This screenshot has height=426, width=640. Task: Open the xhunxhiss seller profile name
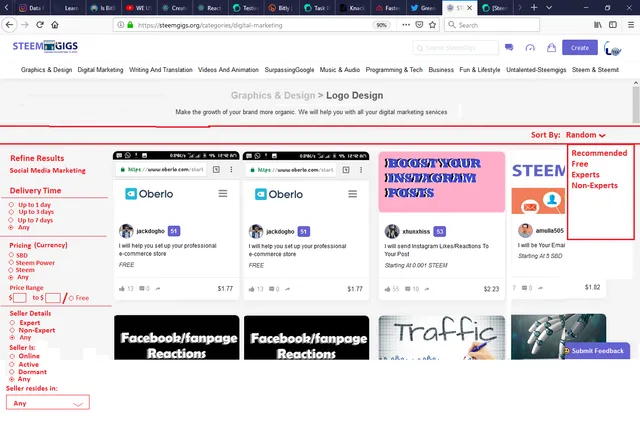tap(416, 231)
